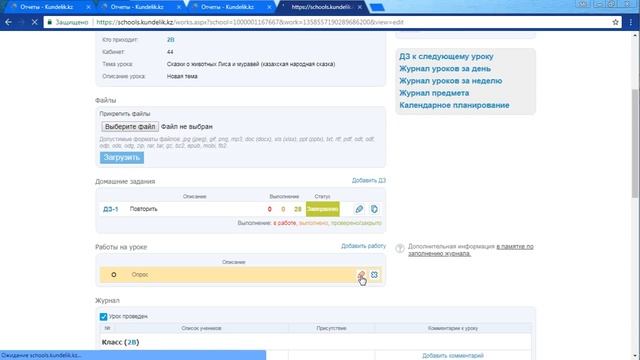Stop page loading with the X button

click(35, 22)
